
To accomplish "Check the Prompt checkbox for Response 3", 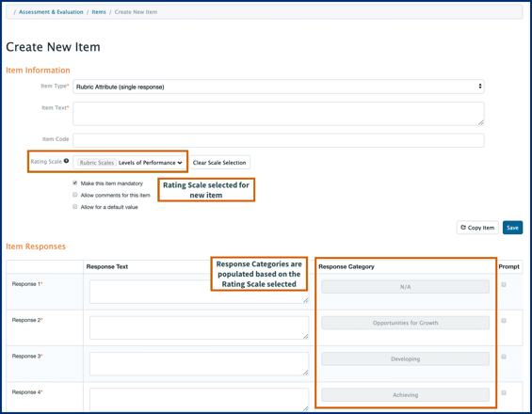I will (x=504, y=357).
